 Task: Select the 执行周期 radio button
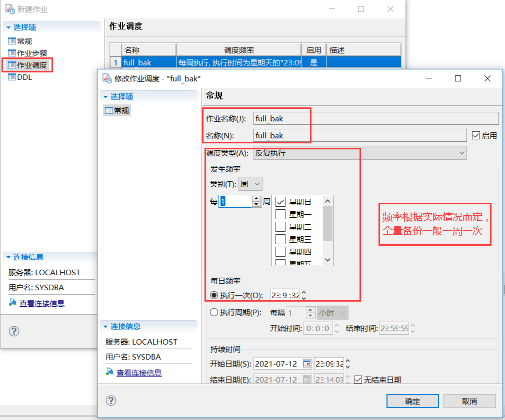click(214, 312)
